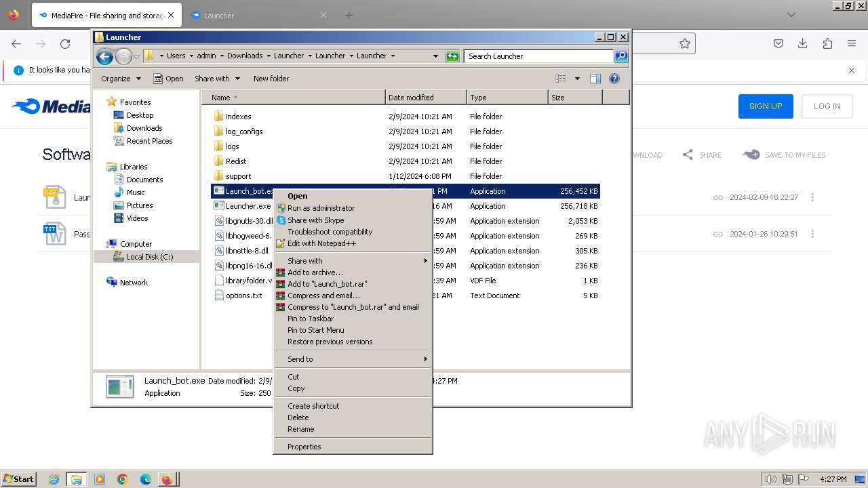Viewport: 868px width, 488px height.
Task: Click the Search Launcher magnifier icon
Action: coord(620,56)
